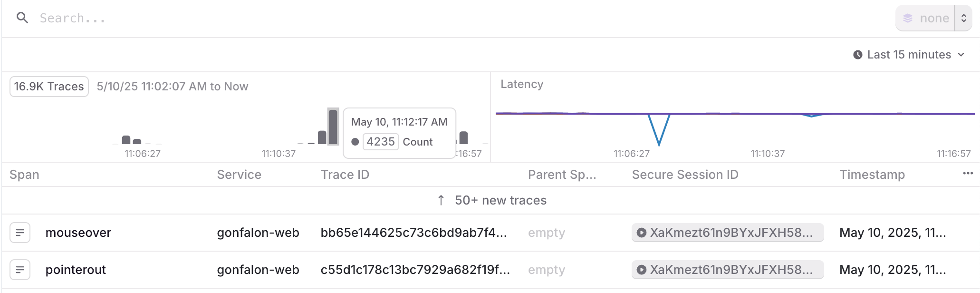The image size is (980, 293).
Task: Click the 16.9K Traces badge
Action: (x=49, y=87)
